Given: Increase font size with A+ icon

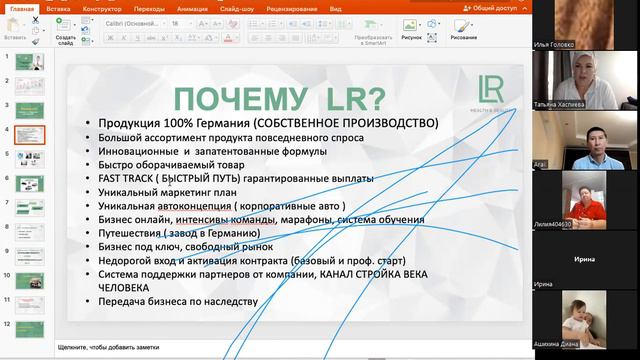Looking at the screenshot, I should (202, 24).
